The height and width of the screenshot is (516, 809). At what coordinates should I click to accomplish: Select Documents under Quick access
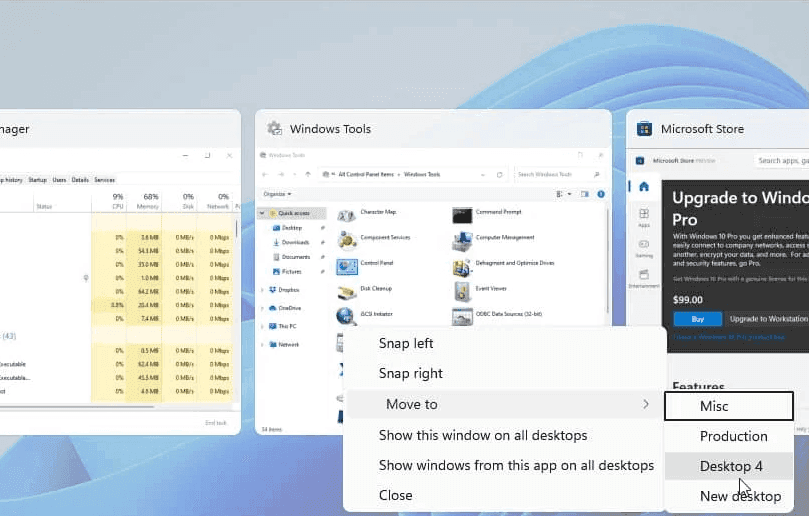292,256
